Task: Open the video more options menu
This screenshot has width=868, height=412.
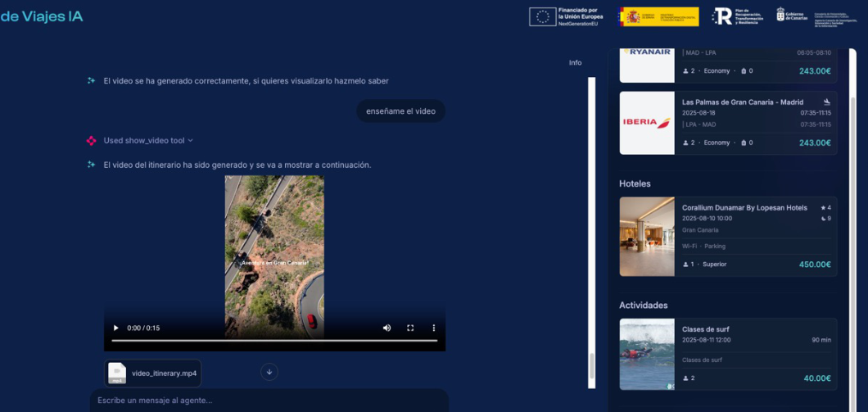Action: click(433, 328)
